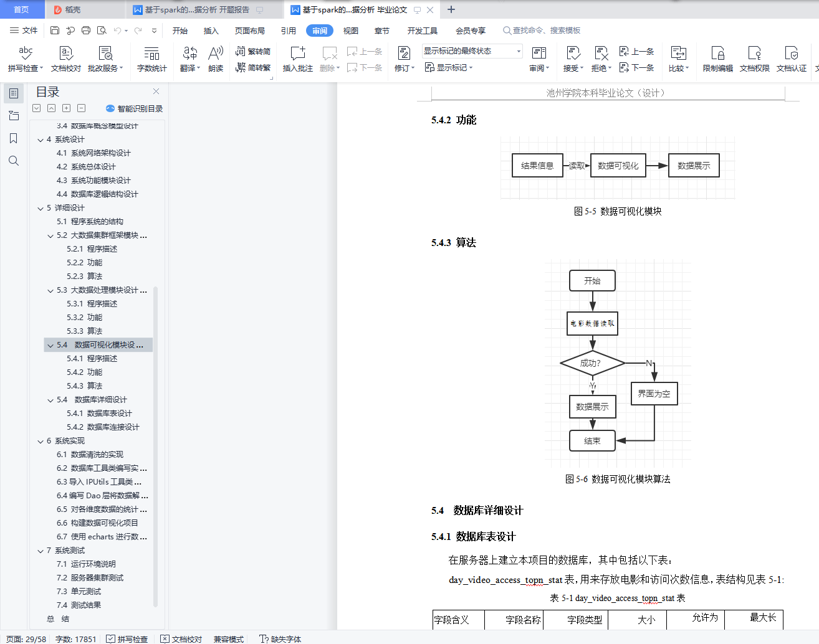Click the 兼容模式 status bar item
Screen dimensions: 819x644
[x=229, y=639]
